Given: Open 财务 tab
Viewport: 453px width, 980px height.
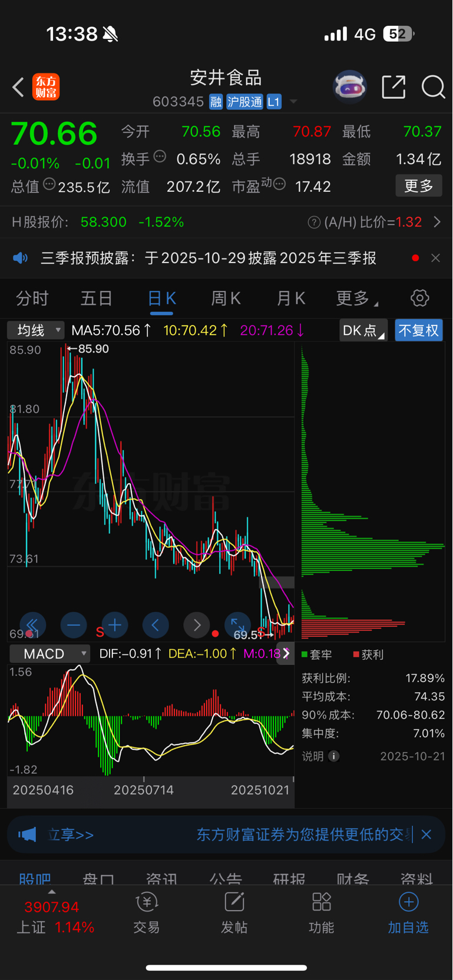Looking at the screenshot, I should click(x=353, y=878).
